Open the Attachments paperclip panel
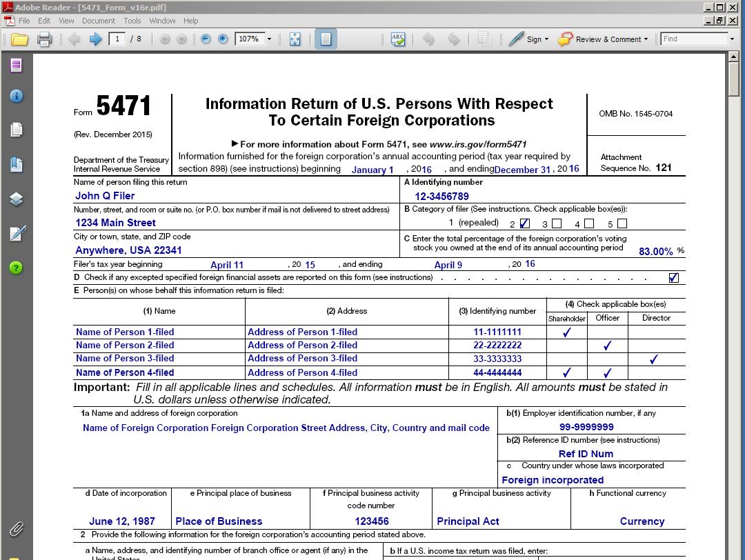 pyautogui.click(x=16, y=529)
